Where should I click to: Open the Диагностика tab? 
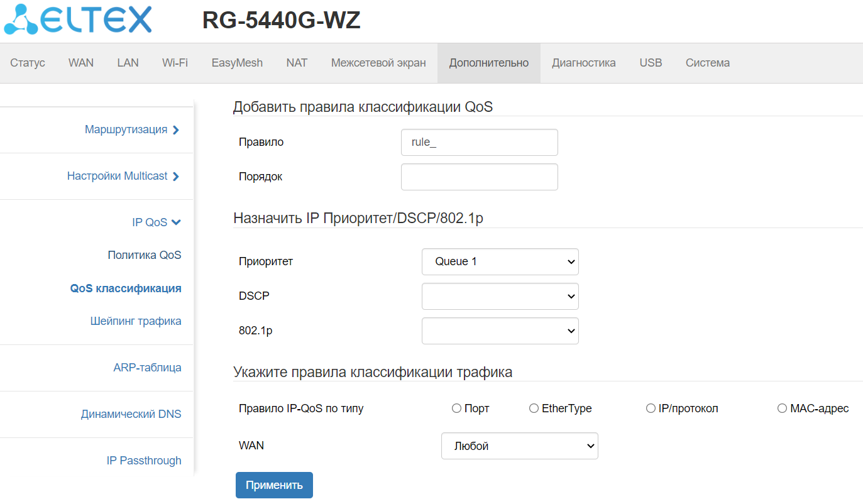pos(583,63)
